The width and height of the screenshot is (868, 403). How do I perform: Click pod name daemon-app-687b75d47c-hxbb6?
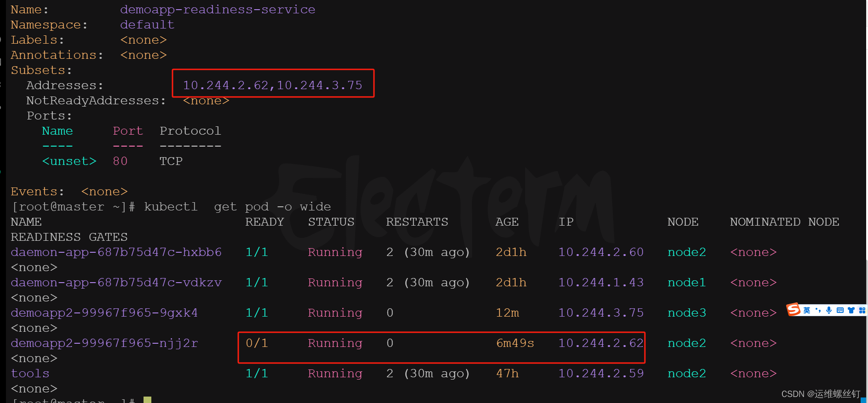click(x=116, y=252)
